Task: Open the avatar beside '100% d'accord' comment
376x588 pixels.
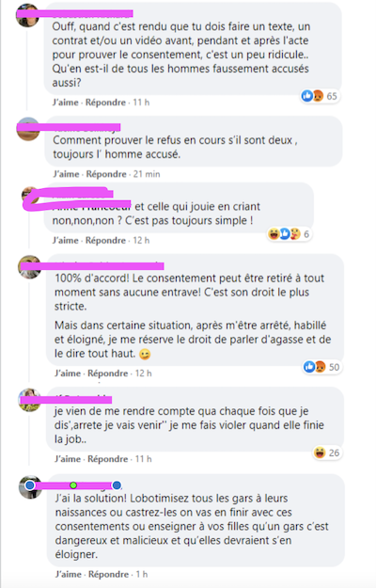Action: tap(30, 267)
